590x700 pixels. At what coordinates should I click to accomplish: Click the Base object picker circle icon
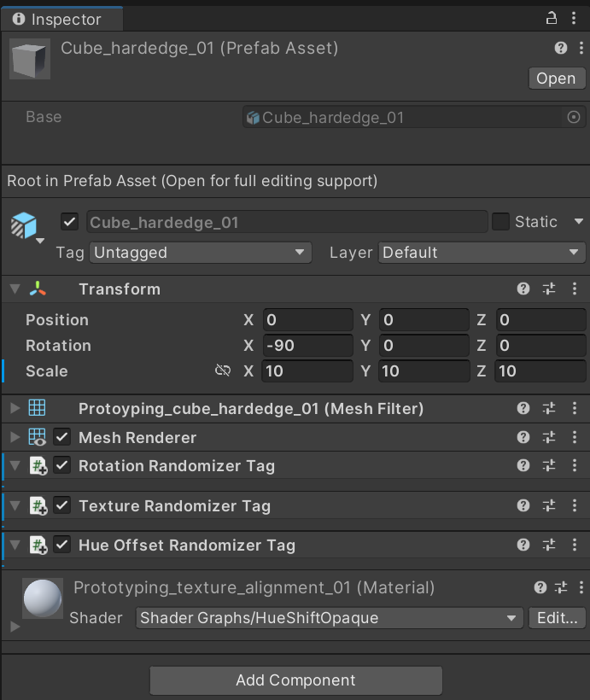[574, 118]
